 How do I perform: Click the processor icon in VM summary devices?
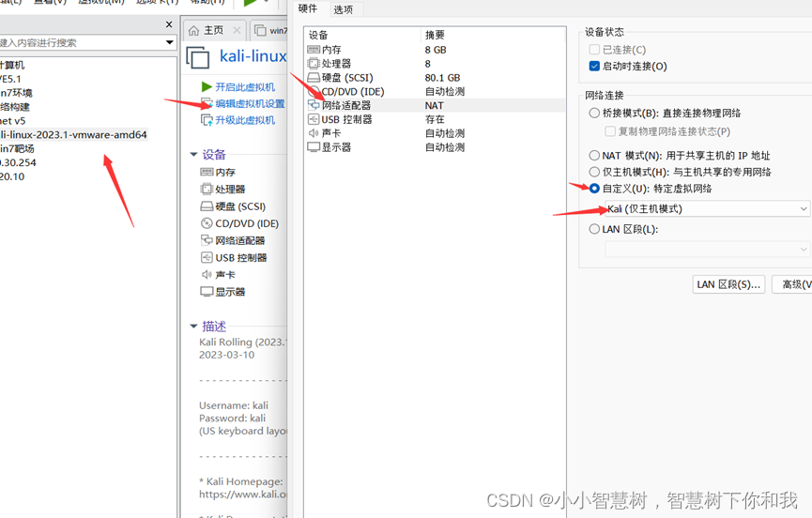pyautogui.click(x=207, y=189)
